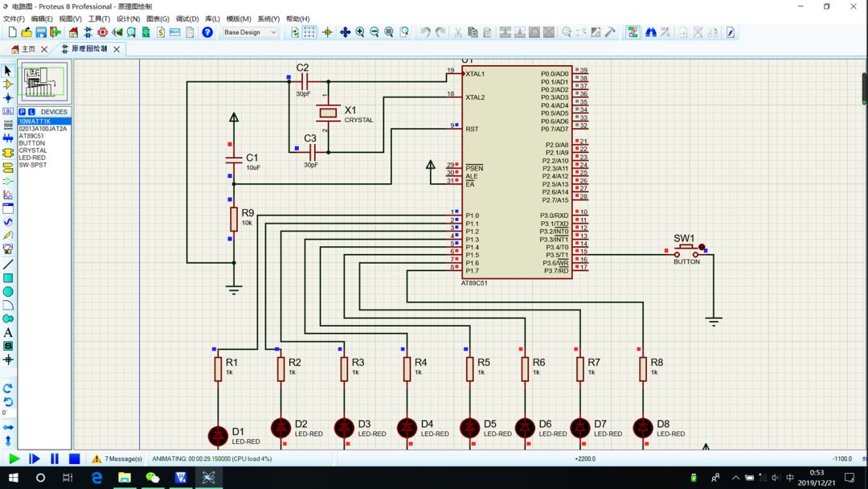Select the arrow Selection Mode tool
This screenshot has width=868, height=489.
tap(8, 71)
